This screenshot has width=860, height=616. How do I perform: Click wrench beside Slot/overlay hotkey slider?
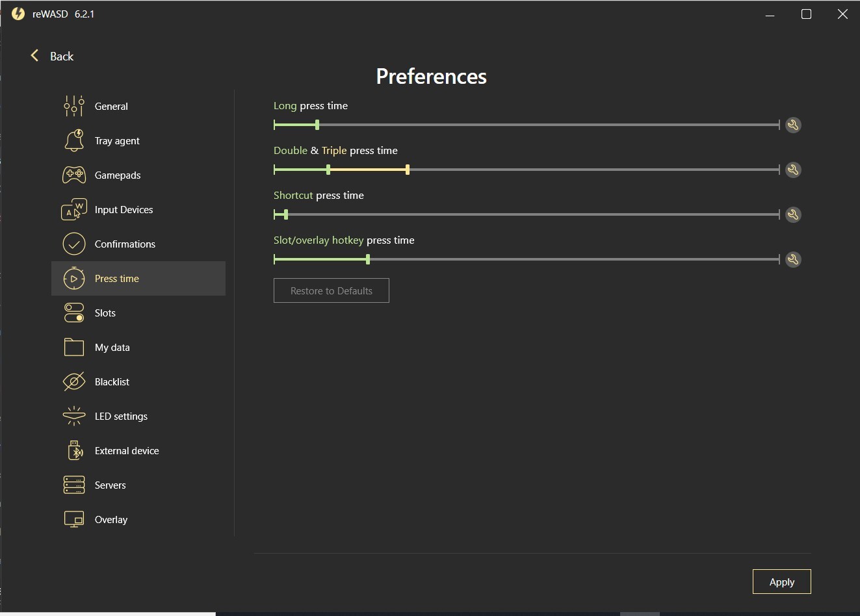[x=793, y=259]
